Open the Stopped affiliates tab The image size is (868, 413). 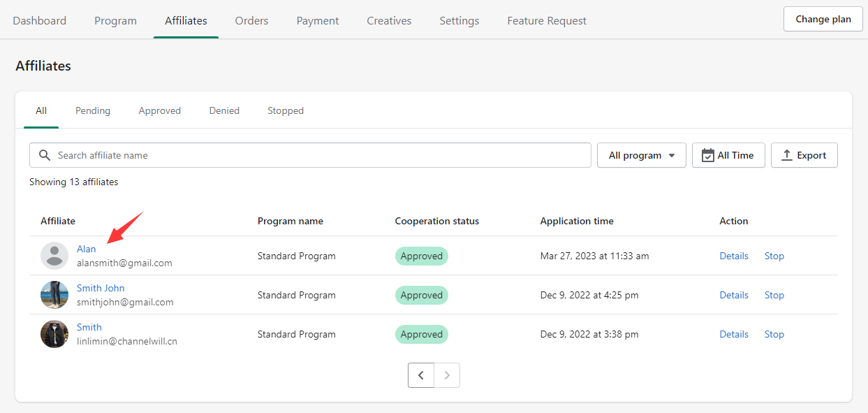(x=286, y=110)
